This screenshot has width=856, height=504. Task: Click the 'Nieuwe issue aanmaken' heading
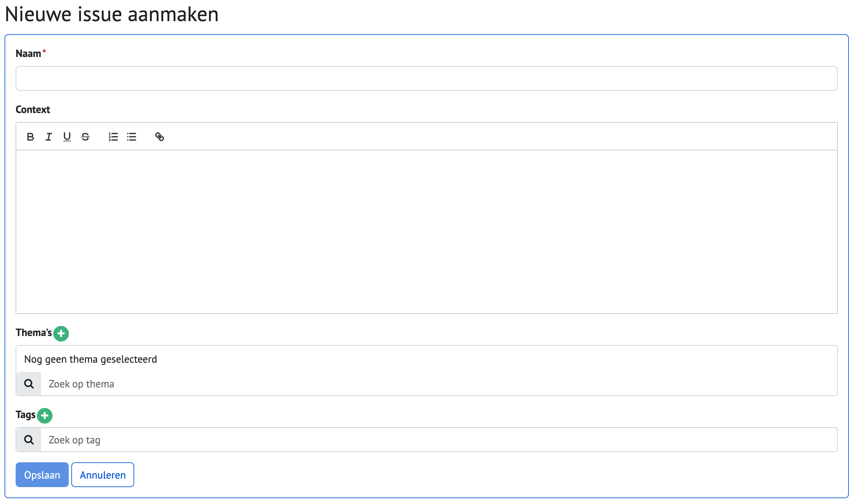coord(112,14)
